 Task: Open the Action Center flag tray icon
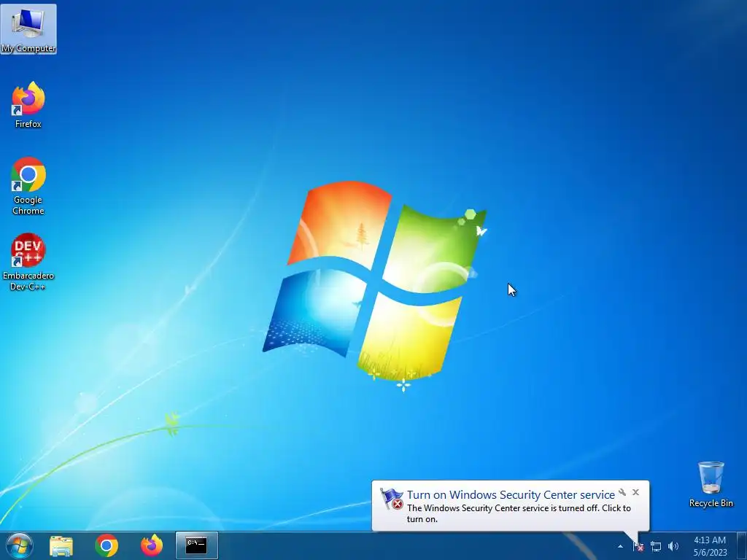pos(638,547)
